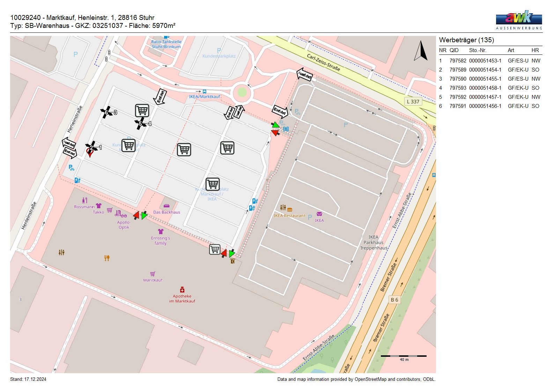Click the awk Aussenwerbung logo
This screenshot has width=554, height=392.
pyautogui.click(x=519, y=20)
